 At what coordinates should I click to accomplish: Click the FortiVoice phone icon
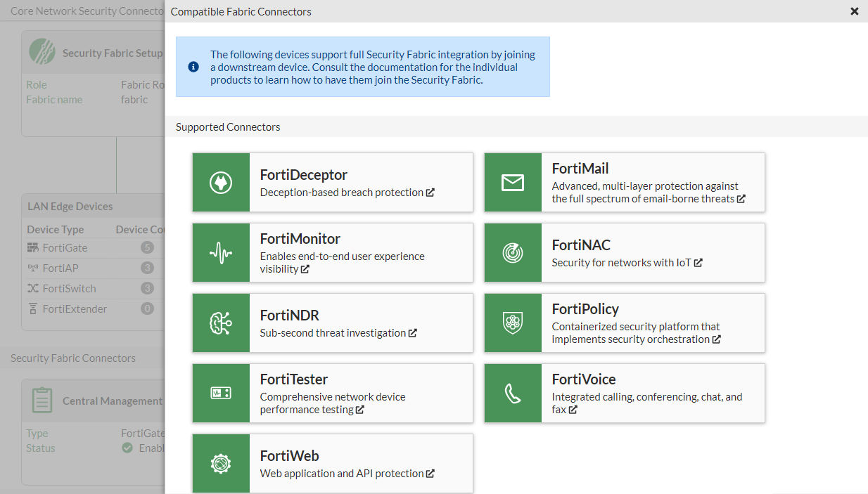[513, 393]
